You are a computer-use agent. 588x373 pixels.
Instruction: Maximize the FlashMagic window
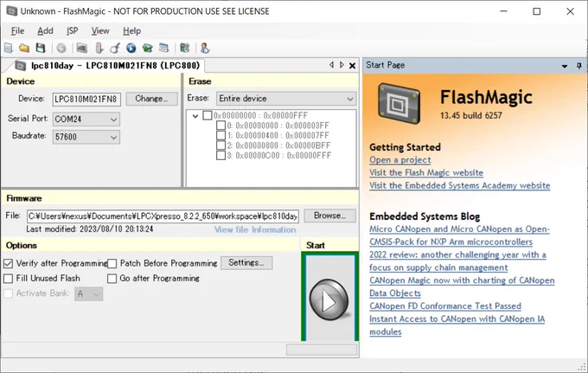coord(537,11)
